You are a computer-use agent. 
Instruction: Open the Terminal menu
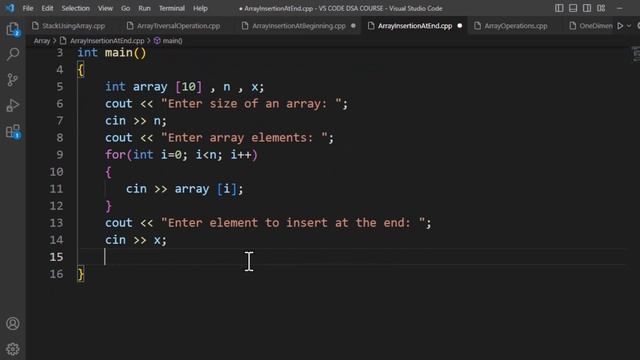(x=171, y=8)
